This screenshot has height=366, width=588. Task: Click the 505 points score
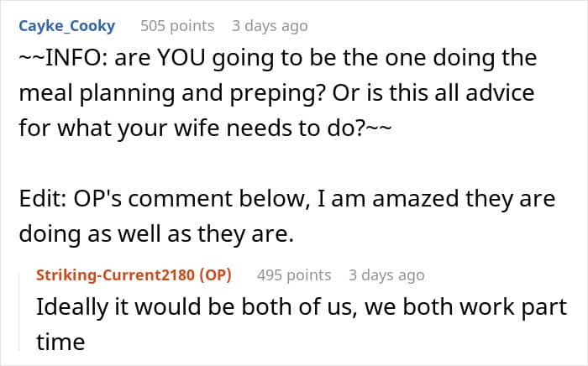click(x=177, y=26)
